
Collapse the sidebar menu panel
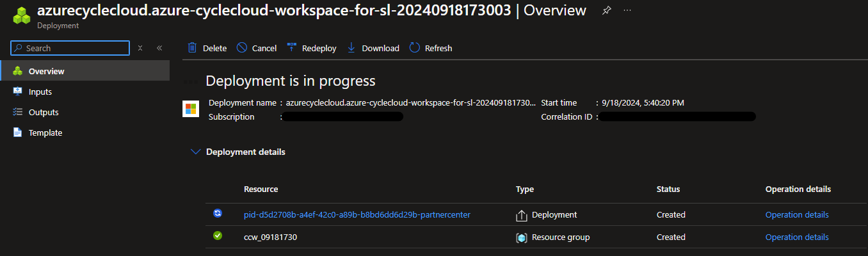pyautogui.click(x=159, y=48)
